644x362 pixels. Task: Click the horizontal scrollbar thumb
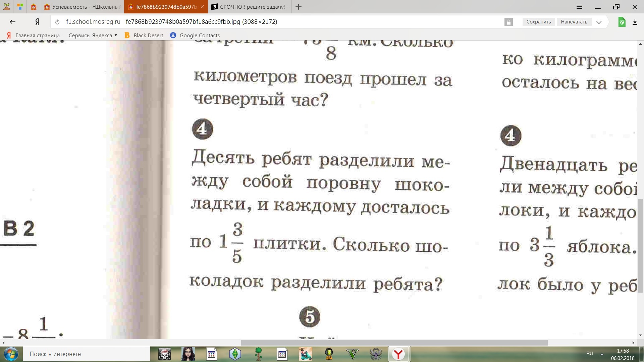pyautogui.click(x=394, y=343)
